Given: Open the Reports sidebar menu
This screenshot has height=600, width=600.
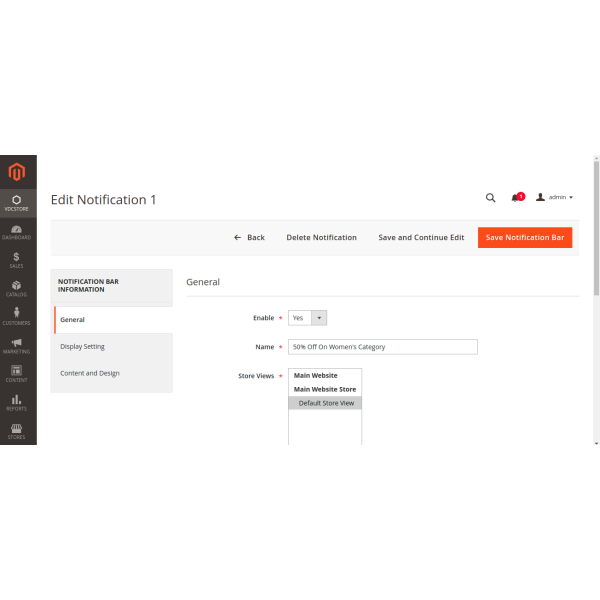Looking at the screenshot, I should tap(16, 402).
